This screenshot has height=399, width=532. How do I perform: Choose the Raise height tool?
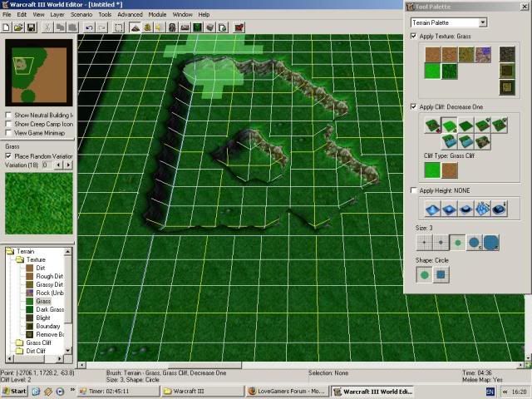432,209
